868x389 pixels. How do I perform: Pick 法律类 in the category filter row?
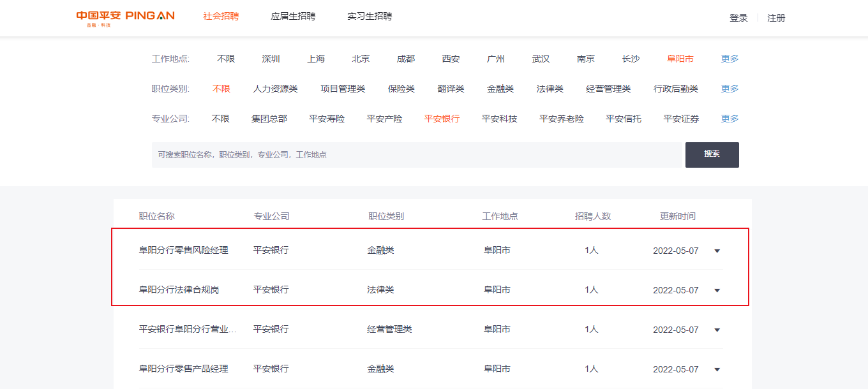pyautogui.click(x=550, y=89)
